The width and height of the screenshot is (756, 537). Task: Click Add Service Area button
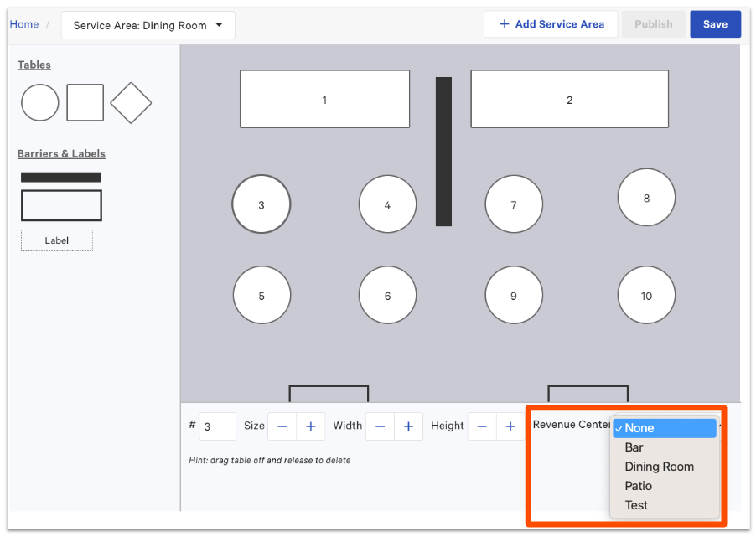551,24
